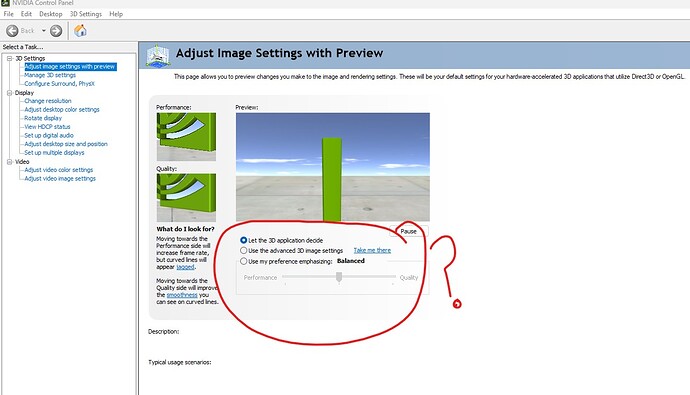Select Adjust image settings with preview

[x=70, y=66]
